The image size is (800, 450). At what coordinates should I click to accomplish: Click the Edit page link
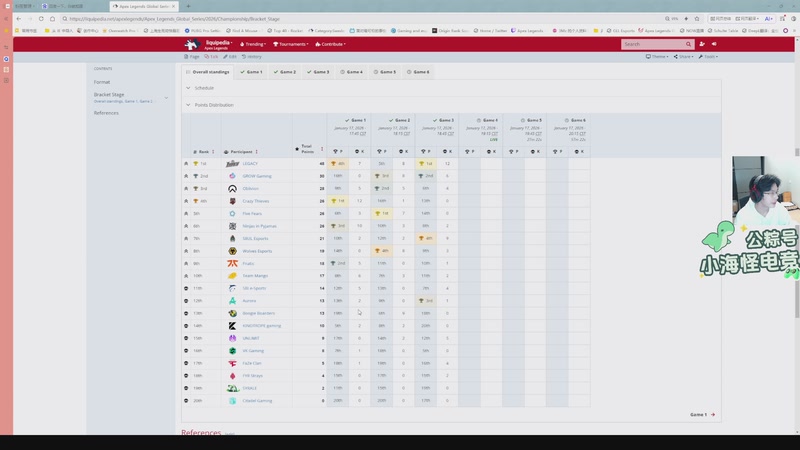[230, 57]
